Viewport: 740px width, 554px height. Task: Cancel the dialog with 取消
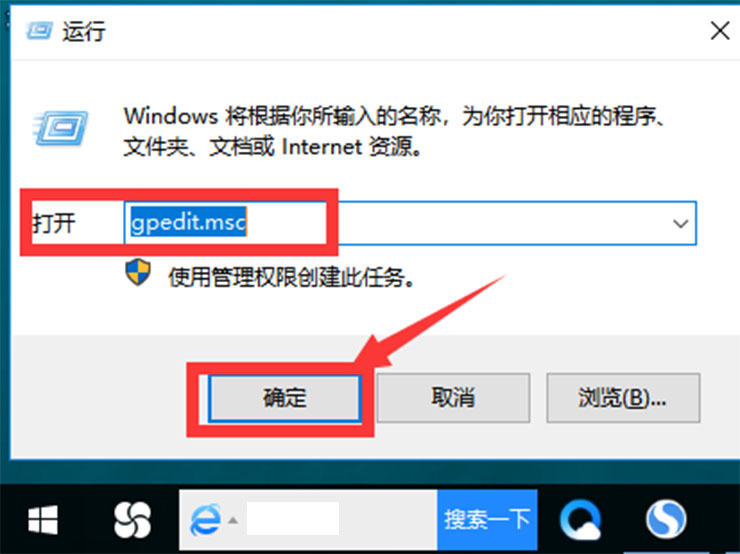point(453,398)
